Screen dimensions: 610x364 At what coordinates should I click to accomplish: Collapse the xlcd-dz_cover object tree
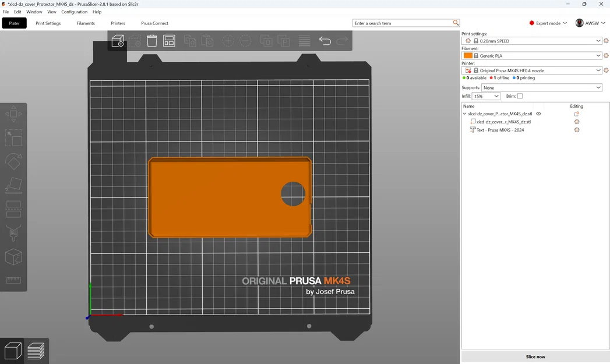tap(464, 114)
